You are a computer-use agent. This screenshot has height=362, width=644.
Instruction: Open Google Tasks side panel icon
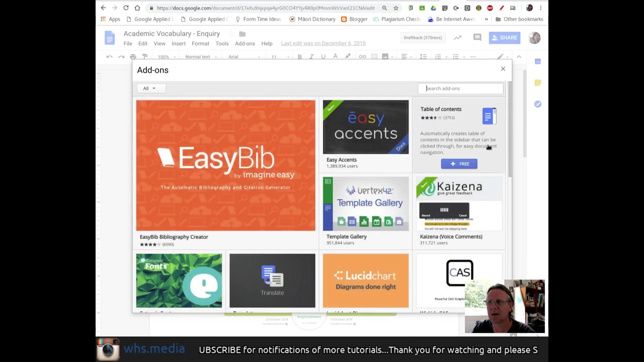pos(538,104)
